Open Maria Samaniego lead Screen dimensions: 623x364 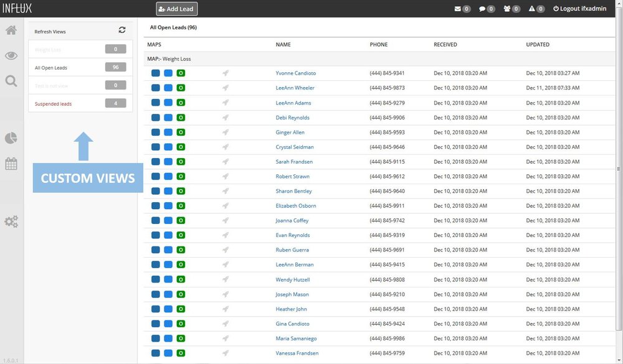pyautogui.click(x=296, y=338)
